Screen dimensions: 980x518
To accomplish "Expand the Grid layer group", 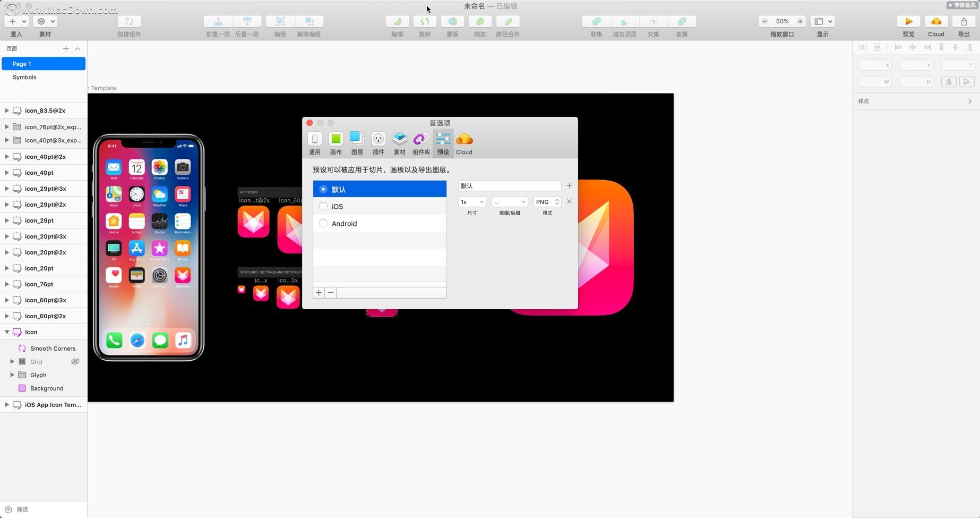I will (x=12, y=362).
